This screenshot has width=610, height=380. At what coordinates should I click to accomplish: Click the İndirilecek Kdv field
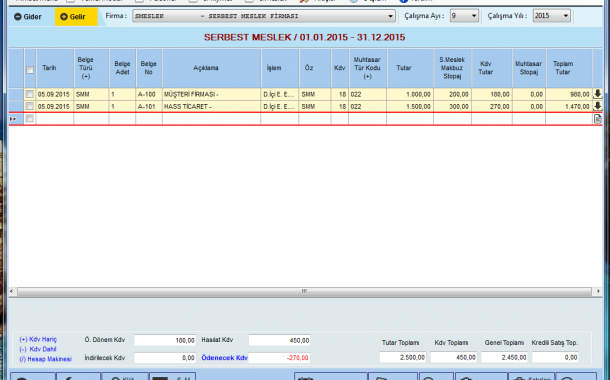(165, 358)
